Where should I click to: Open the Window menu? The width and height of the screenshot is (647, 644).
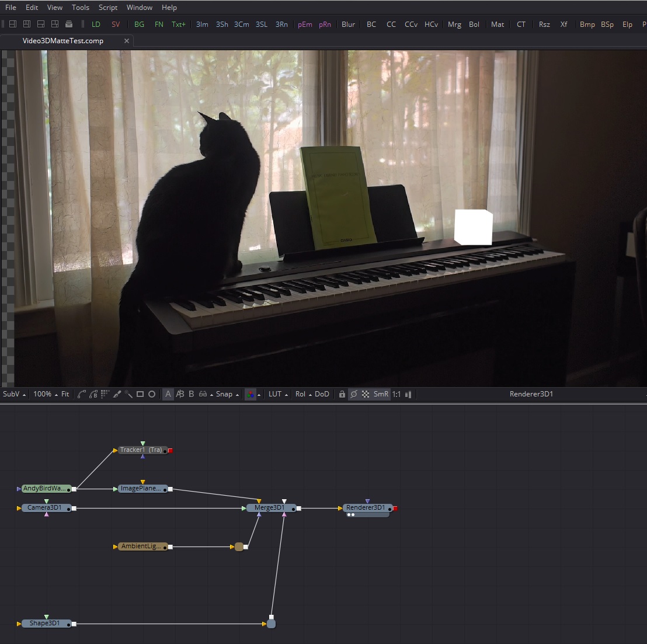(x=140, y=8)
